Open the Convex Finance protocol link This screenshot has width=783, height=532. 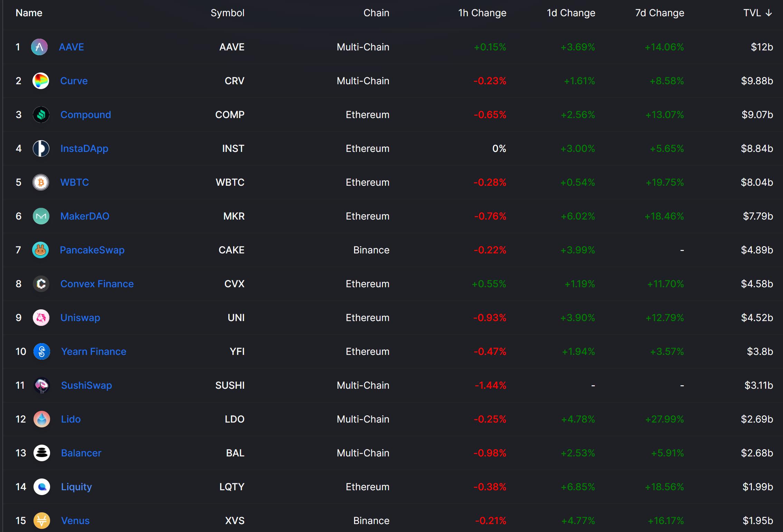click(97, 284)
